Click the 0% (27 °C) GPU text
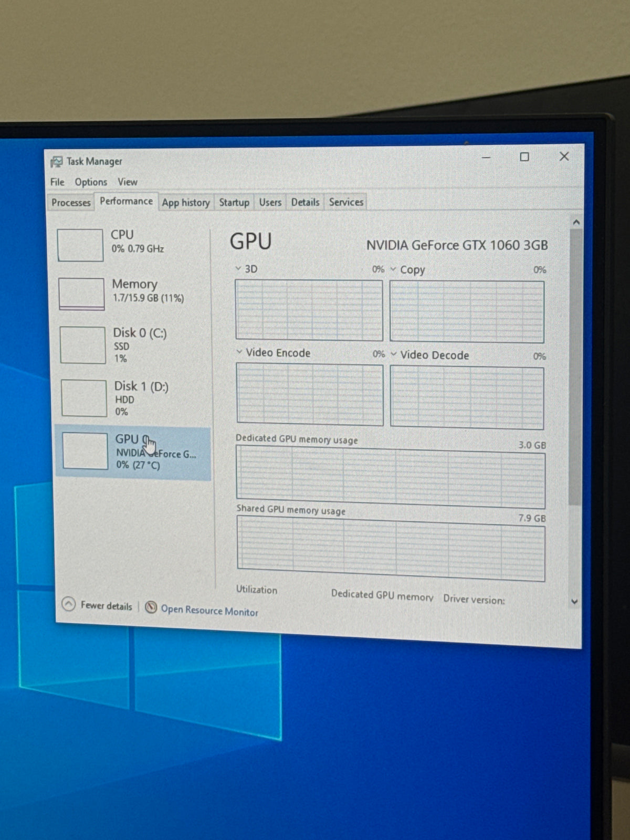 coord(138,465)
